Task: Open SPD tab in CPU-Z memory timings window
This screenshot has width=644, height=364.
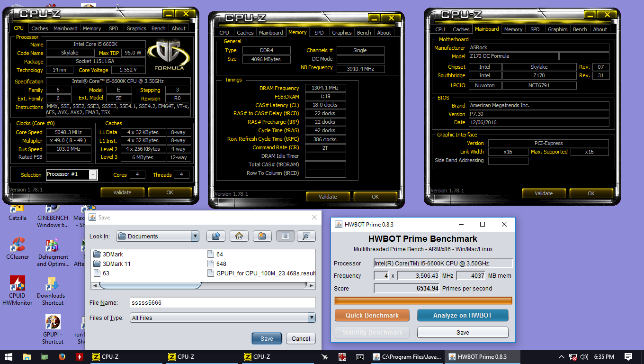Action: 319,33
